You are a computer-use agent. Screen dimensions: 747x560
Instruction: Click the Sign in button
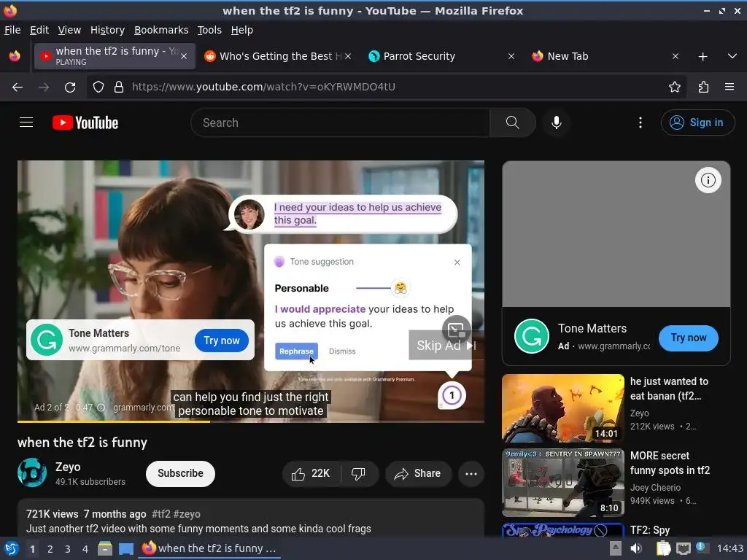tap(697, 122)
